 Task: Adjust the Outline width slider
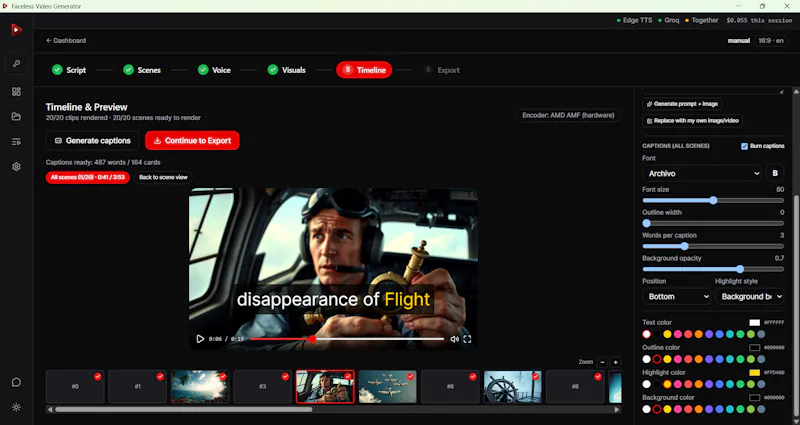(713, 223)
